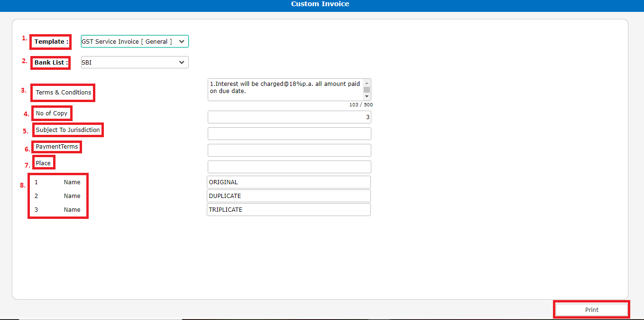Click the Terms & Conditions text area
The height and width of the screenshot is (320, 644).
click(x=285, y=89)
